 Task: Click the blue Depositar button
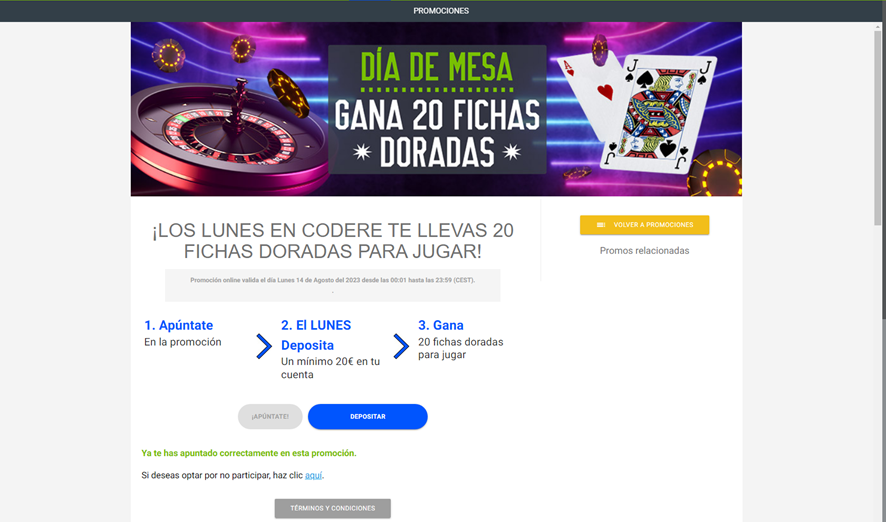coord(367,416)
